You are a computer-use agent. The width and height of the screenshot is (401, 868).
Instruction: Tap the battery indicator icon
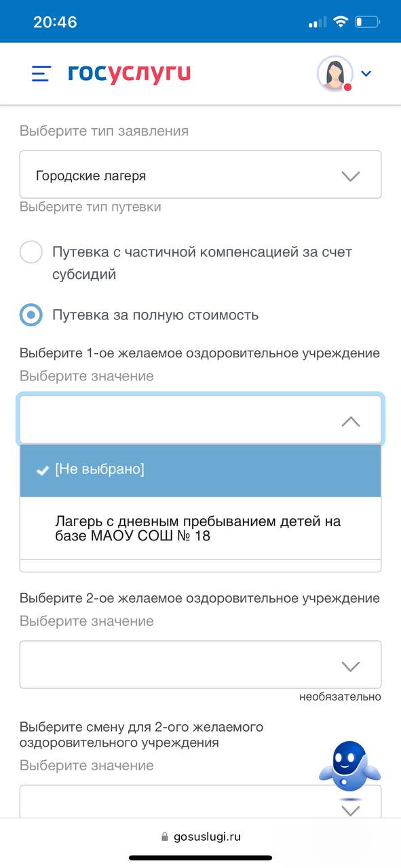pos(367,22)
